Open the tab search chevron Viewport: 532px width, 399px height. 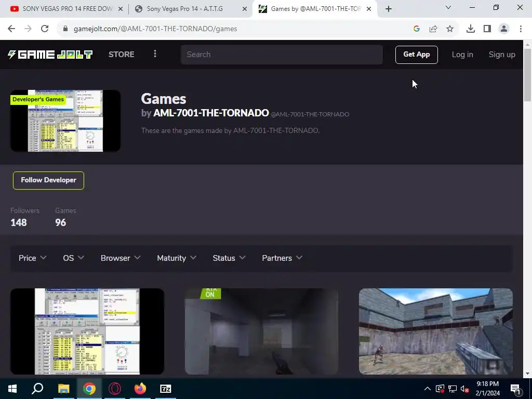pyautogui.click(x=448, y=7)
